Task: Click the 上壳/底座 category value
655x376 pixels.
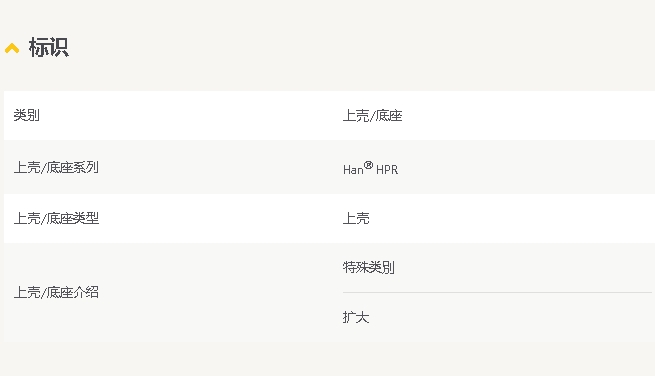Action: click(x=372, y=115)
